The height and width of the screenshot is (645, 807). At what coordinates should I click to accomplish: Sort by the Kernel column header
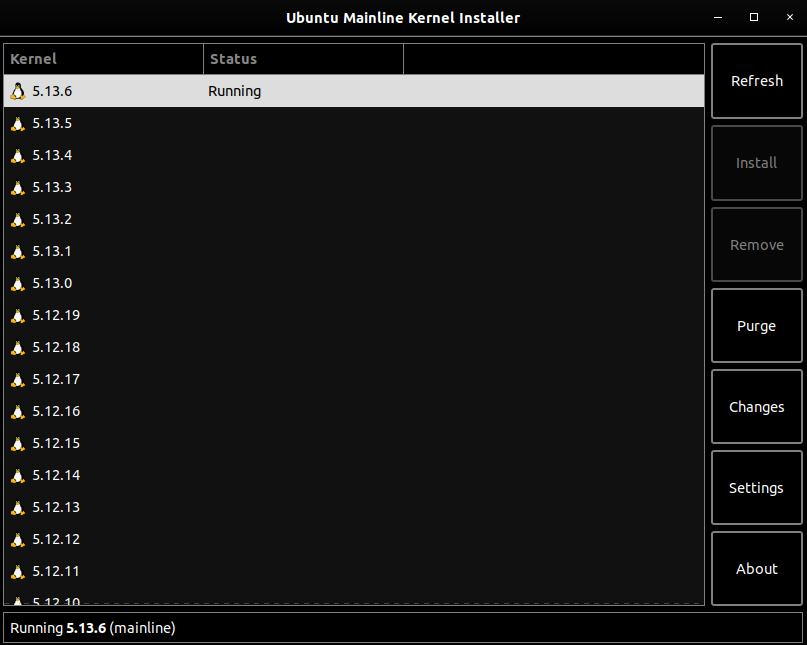pos(103,59)
